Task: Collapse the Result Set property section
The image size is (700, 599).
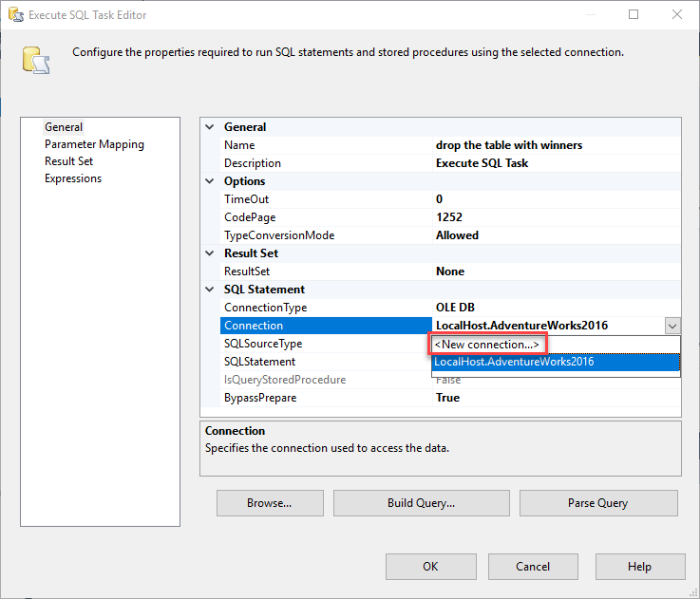Action: [210, 253]
